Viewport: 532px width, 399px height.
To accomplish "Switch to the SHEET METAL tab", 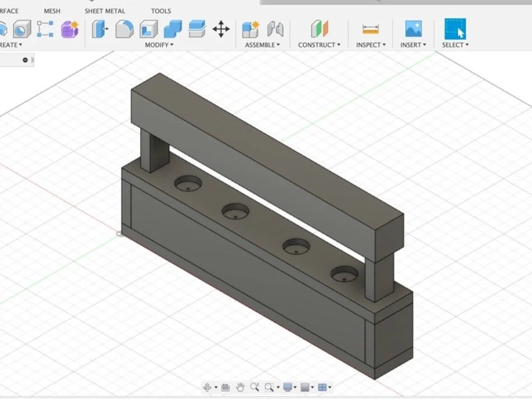I will tap(105, 11).
